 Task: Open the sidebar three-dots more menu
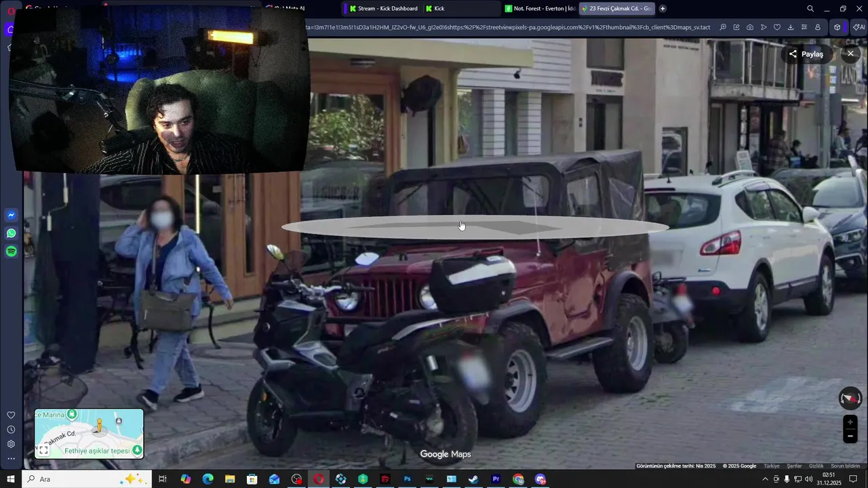coord(11,459)
